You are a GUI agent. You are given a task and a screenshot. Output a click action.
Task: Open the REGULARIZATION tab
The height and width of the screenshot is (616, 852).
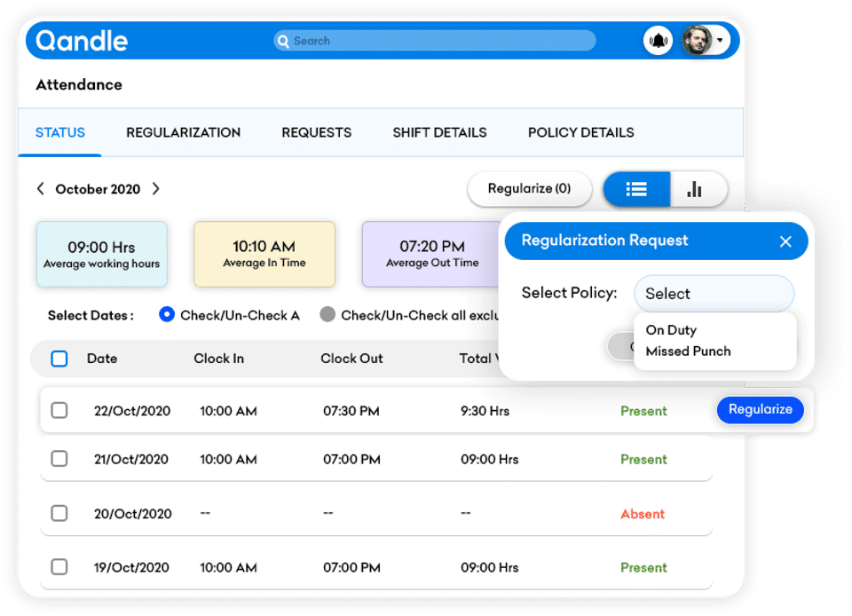tap(183, 132)
